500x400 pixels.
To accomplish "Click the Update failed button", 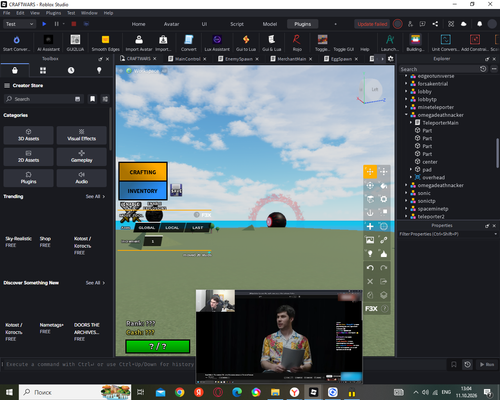I will point(372,24).
